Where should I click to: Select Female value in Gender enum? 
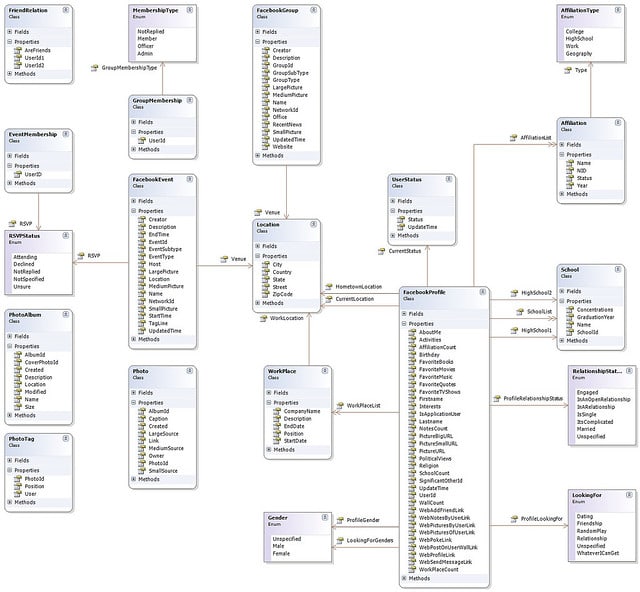281,554
